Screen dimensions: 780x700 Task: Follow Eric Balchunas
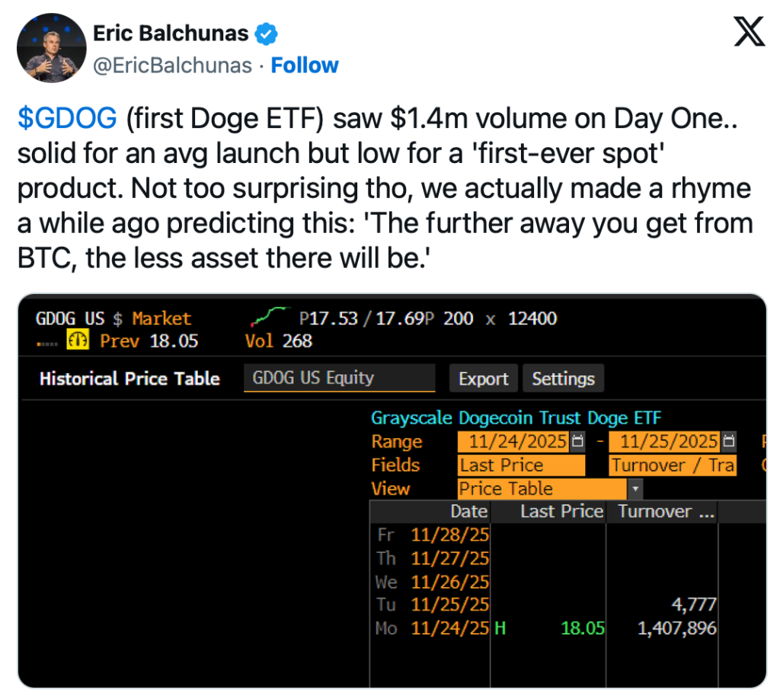pos(305,66)
